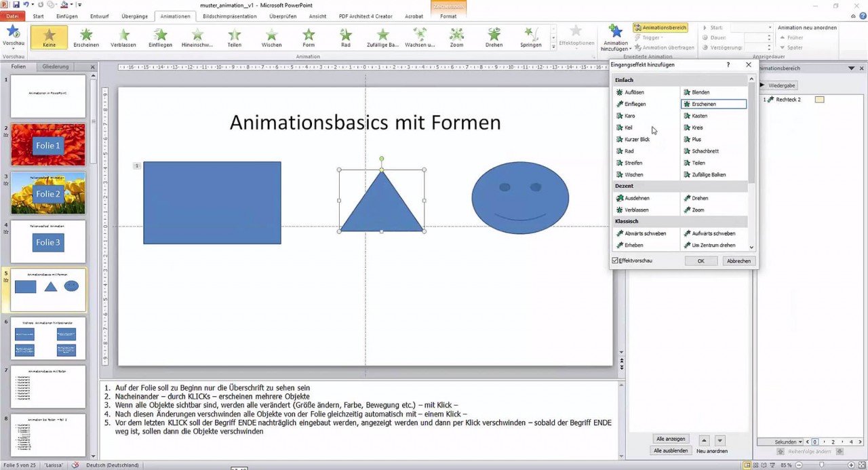Switch to the Gliederung tab

point(54,66)
